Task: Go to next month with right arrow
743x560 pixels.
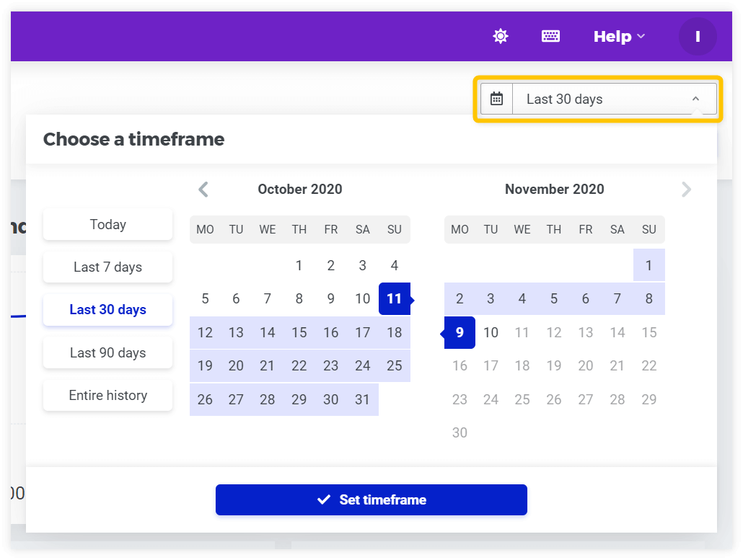Action: pyautogui.click(x=686, y=190)
